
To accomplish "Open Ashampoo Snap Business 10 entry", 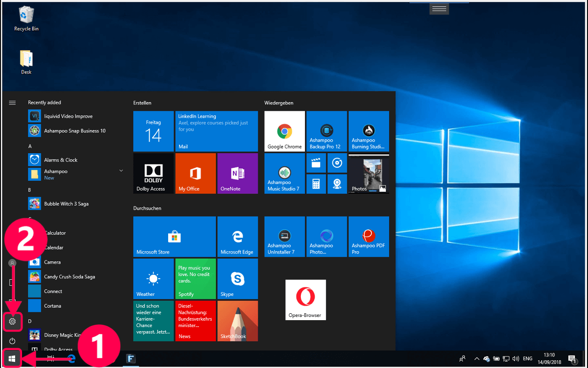I will click(76, 131).
